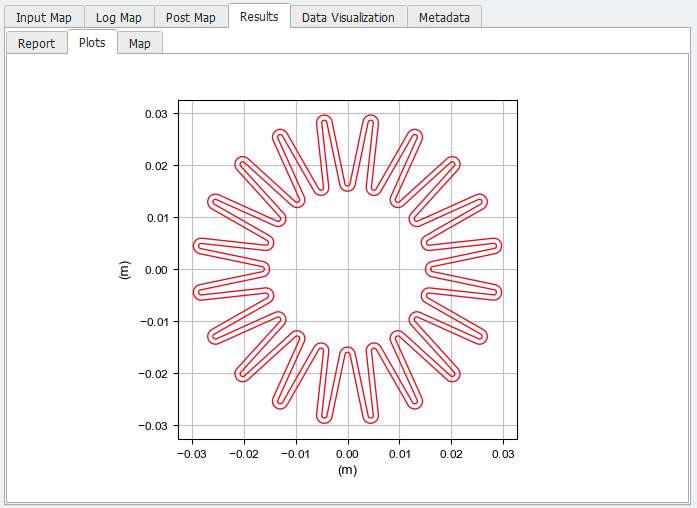Click the y-axis tick label −0.03
The image size is (697, 508).
[x=153, y=426]
